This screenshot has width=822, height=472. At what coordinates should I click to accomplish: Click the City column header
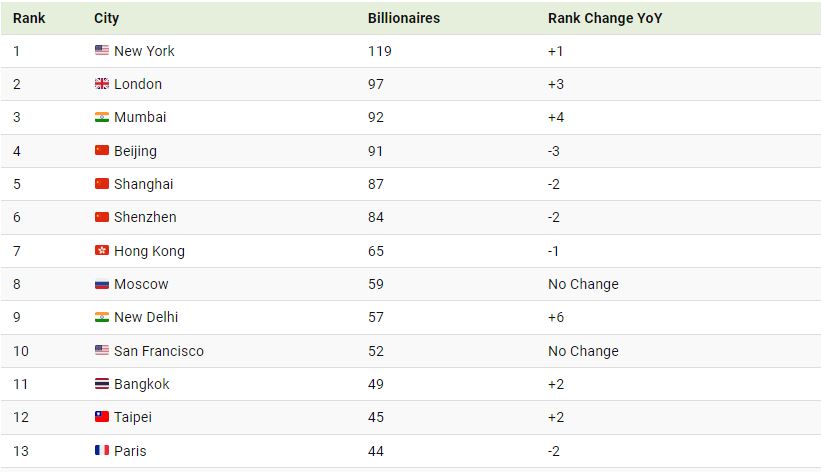(107, 18)
